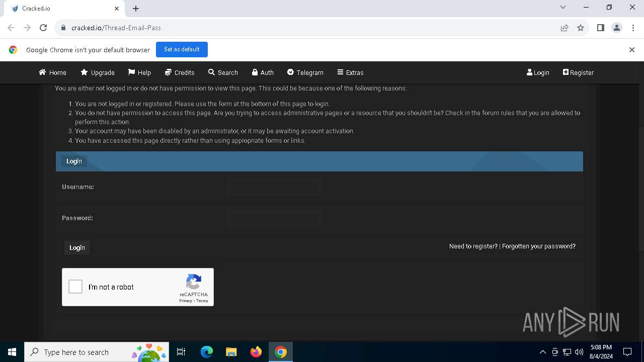Open the Upgrade nav item
644x362 pixels.
click(98, 72)
